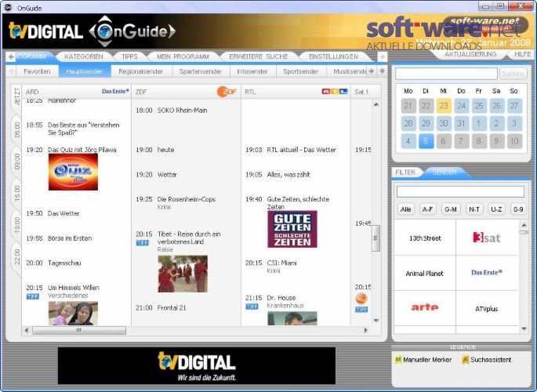Click the Suchen button
The width and height of the screenshot is (537, 392).
coord(513,74)
